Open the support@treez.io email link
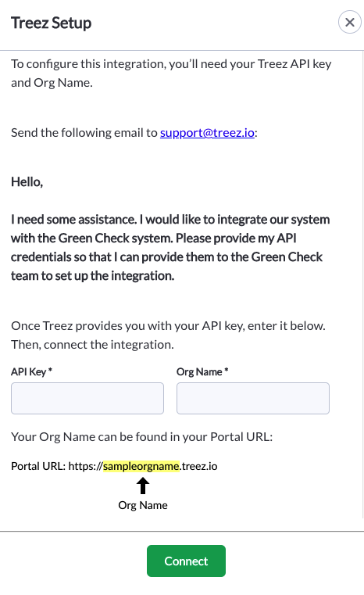The width and height of the screenshot is (364, 595). pos(207,133)
